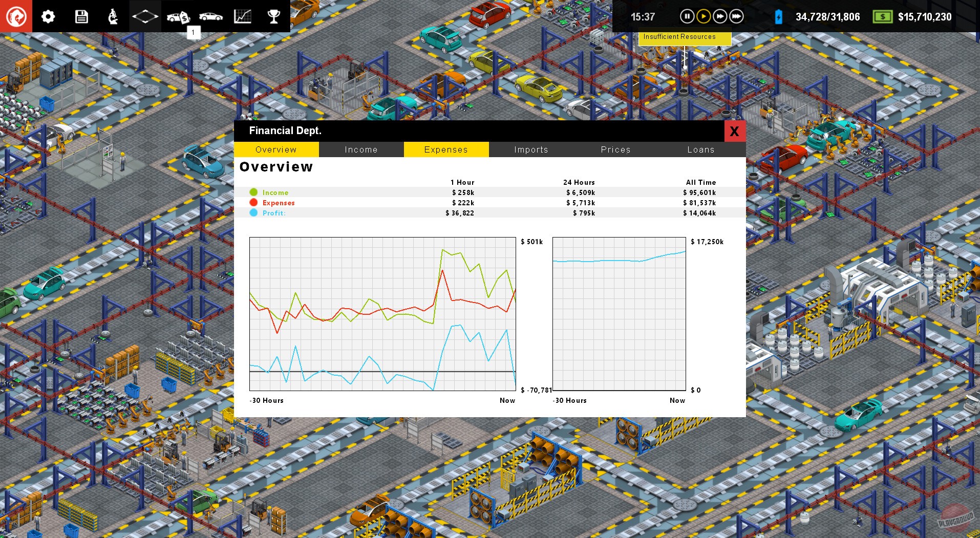Pause the game simulation

[687, 17]
